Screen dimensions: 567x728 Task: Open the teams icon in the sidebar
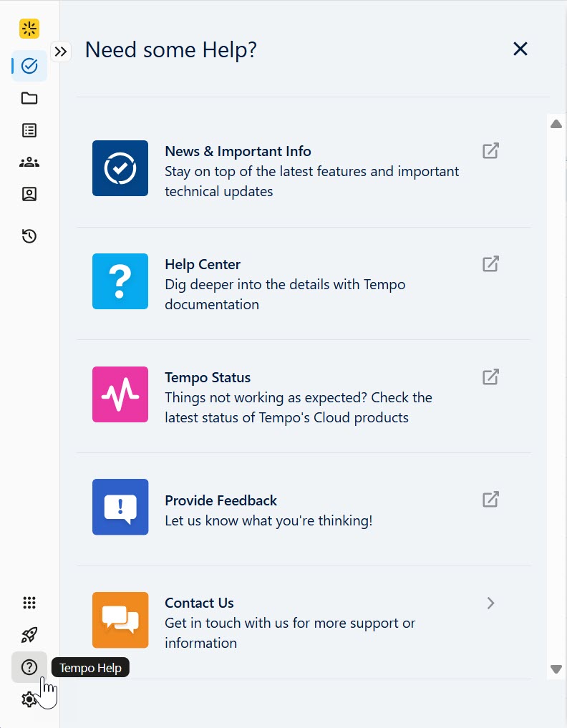point(29,162)
